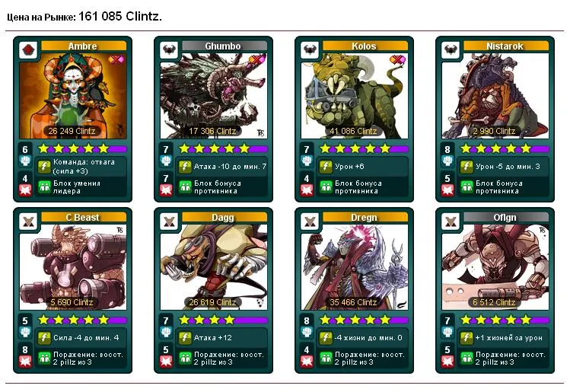570x392 pixels.
Task: Click the market price total 161 085 Clintz
Action: (120, 16)
